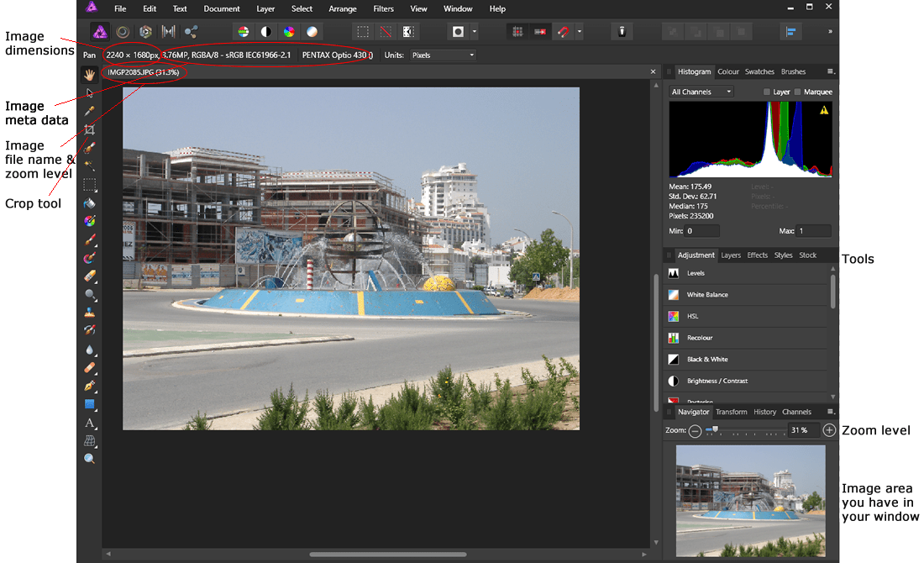Select the Flood Fill bucket tool
This screenshot has width=924, height=563.
pyautogui.click(x=90, y=203)
